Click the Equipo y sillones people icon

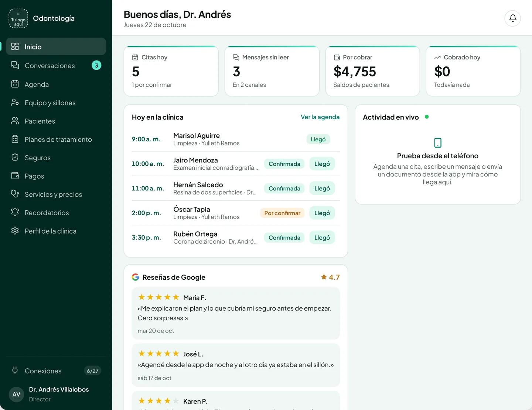point(15,103)
